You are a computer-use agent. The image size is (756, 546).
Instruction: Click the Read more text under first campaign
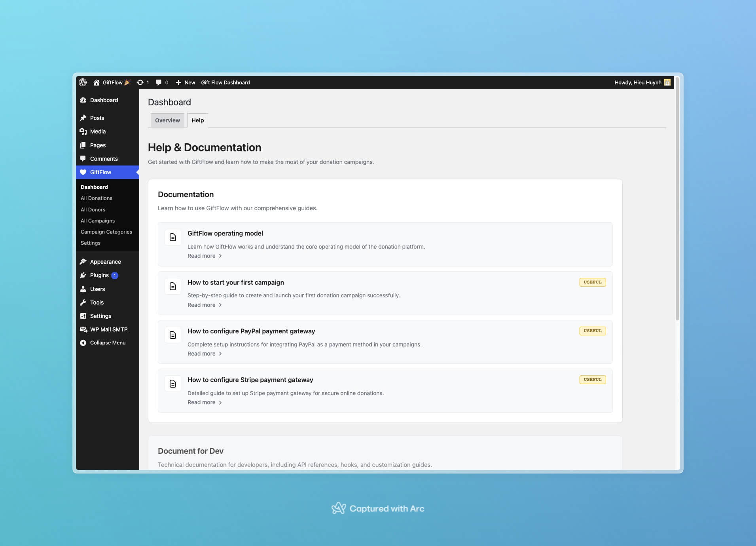point(201,305)
